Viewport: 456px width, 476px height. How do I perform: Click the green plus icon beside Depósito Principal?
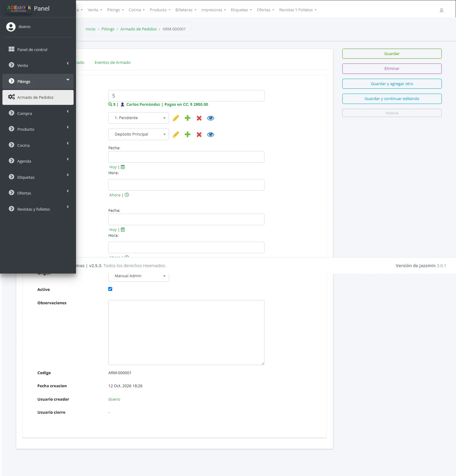tap(188, 134)
